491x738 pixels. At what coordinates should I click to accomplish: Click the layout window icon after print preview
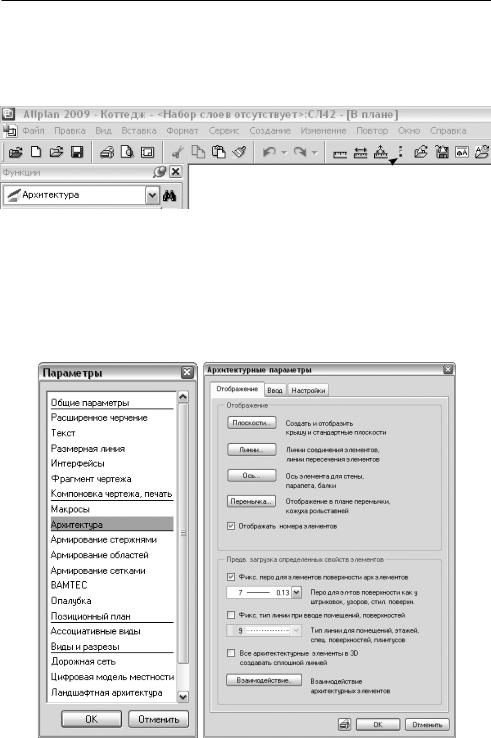(x=147, y=152)
